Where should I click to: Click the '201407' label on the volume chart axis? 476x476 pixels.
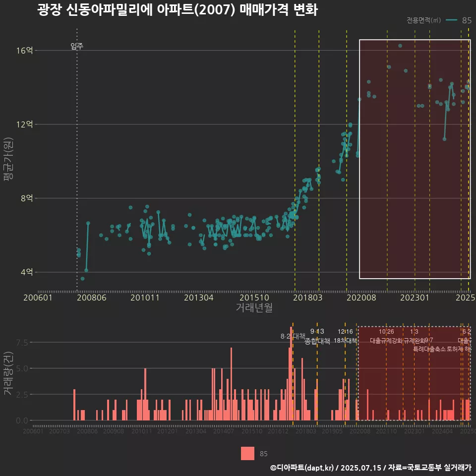[224, 431]
